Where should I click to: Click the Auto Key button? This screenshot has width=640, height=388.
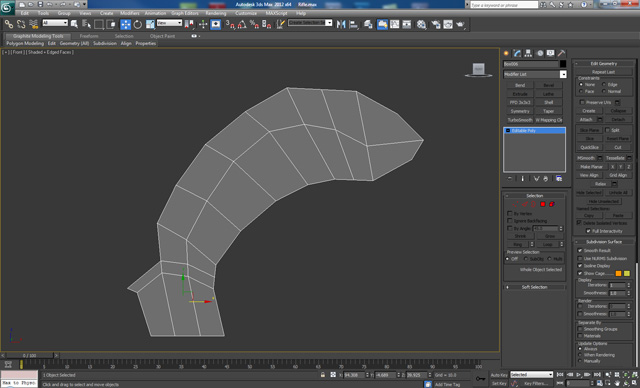tap(499, 375)
